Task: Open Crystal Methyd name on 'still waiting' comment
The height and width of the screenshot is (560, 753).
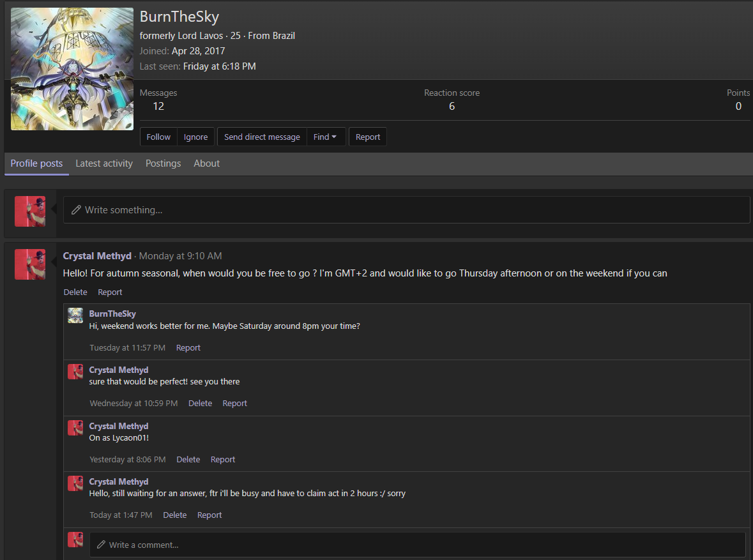Action: 119,481
